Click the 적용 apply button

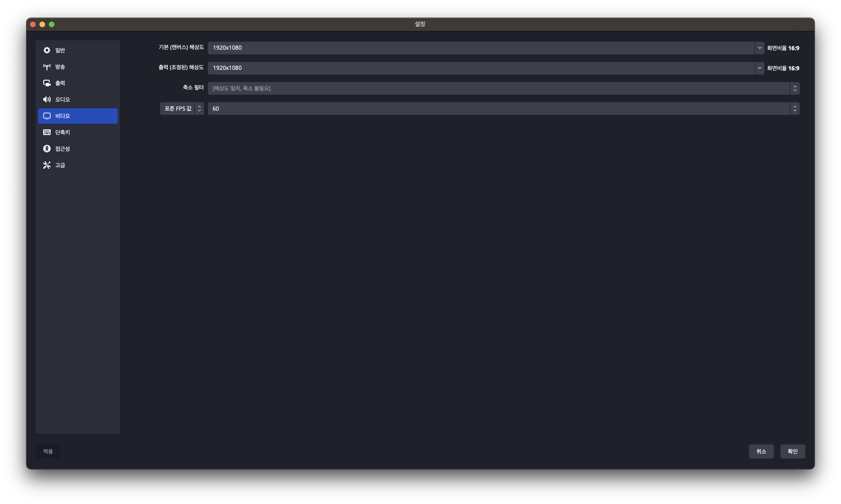48,451
